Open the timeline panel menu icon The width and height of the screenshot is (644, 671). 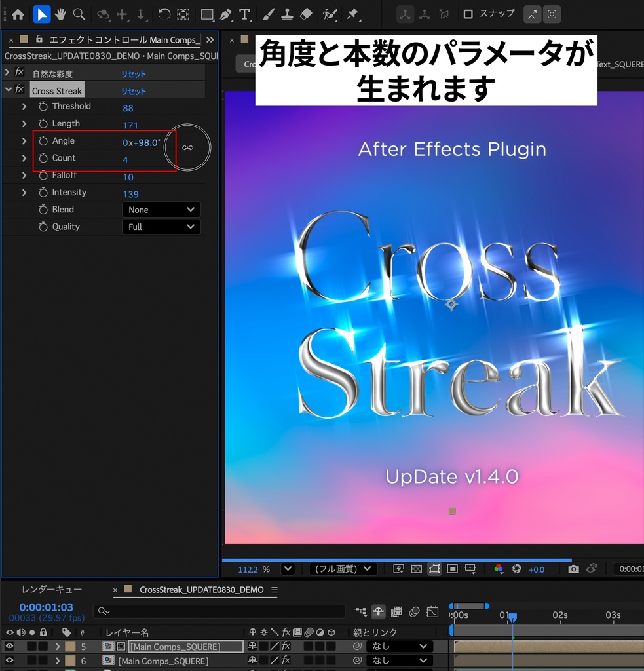tap(275, 590)
